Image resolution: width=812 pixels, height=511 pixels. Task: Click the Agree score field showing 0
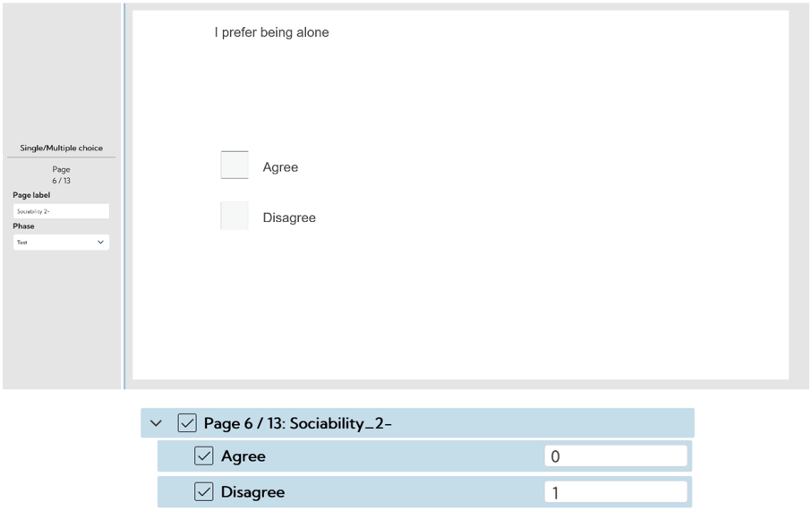[x=615, y=456]
